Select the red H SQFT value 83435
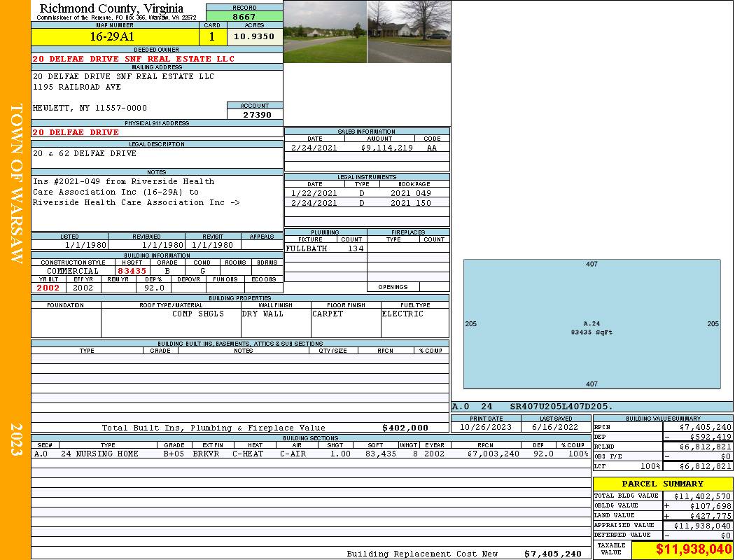 [x=132, y=270]
